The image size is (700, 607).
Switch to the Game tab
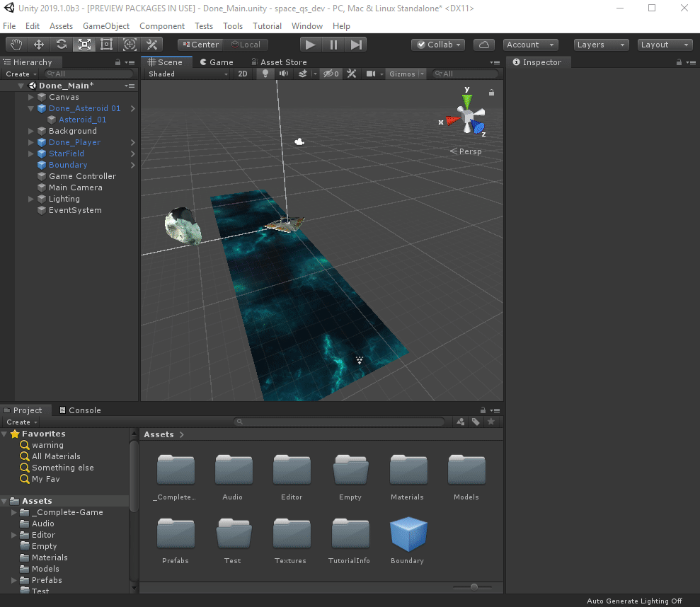(217, 62)
